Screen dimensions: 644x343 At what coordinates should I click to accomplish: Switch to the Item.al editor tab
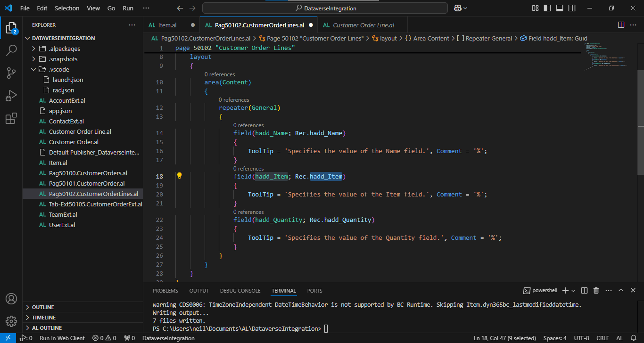167,25
